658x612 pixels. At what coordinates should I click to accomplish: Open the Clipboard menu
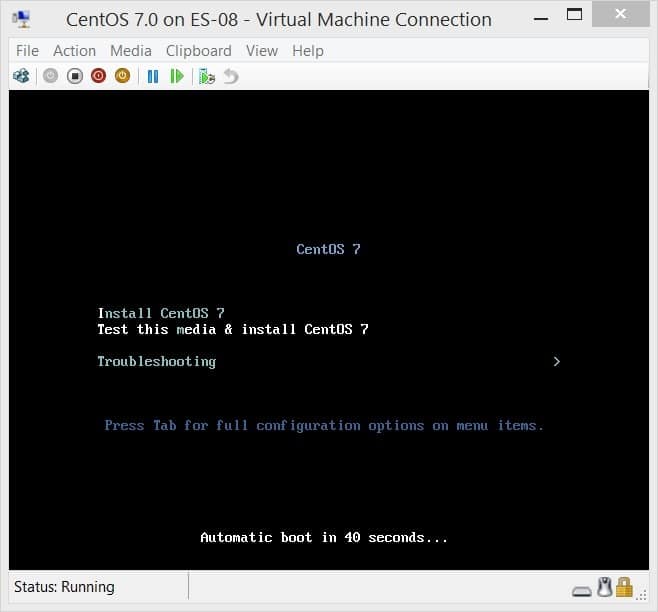198,50
